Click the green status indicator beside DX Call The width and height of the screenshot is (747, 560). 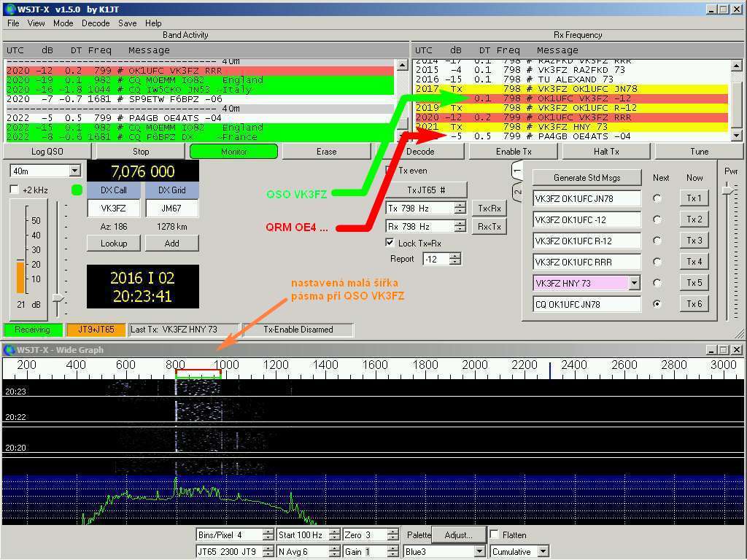77,190
